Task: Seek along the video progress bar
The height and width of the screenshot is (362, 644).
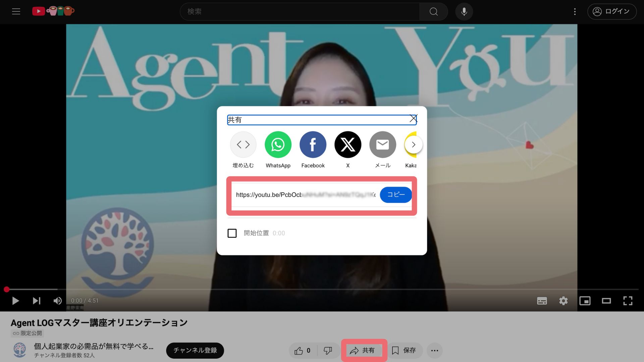Action: (x=322, y=289)
